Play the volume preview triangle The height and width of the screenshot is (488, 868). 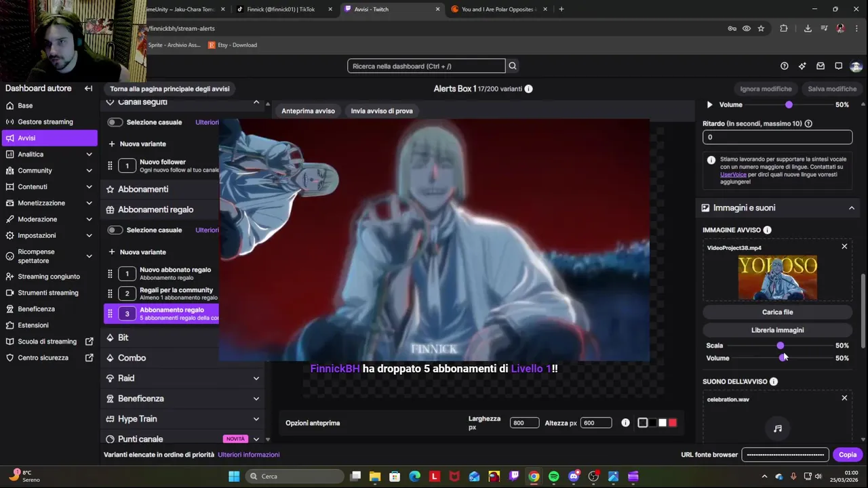pyautogui.click(x=709, y=104)
